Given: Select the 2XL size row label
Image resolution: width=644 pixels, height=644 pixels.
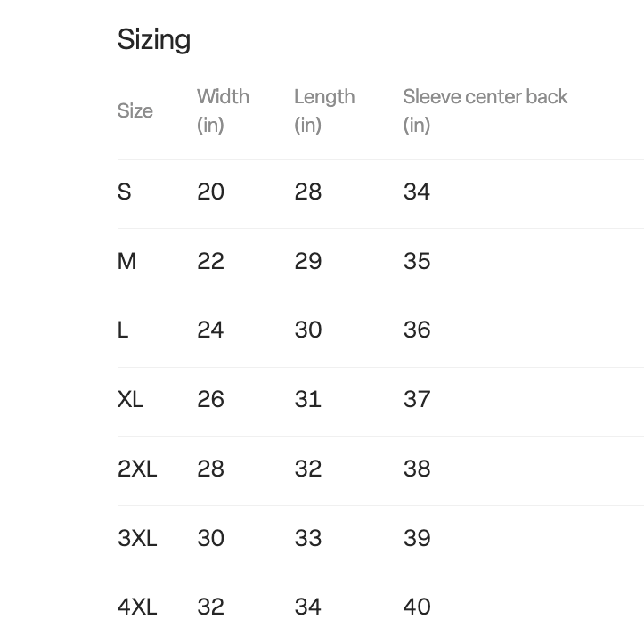Looking at the screenshot, I should tap(137, 469).
